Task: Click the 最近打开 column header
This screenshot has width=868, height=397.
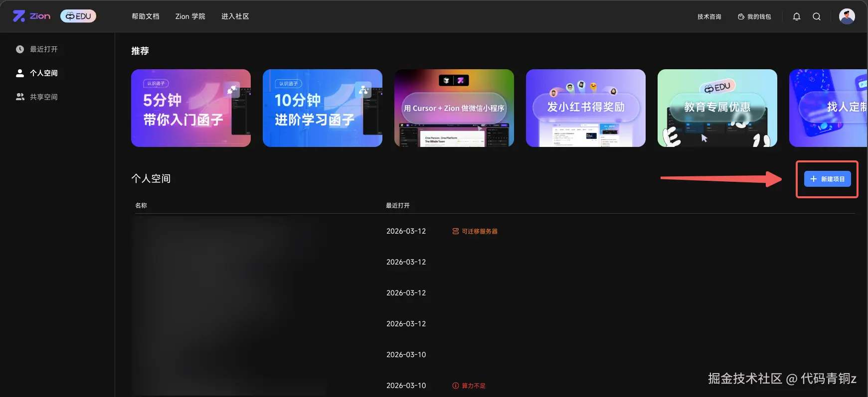Action: coord(398,205)
